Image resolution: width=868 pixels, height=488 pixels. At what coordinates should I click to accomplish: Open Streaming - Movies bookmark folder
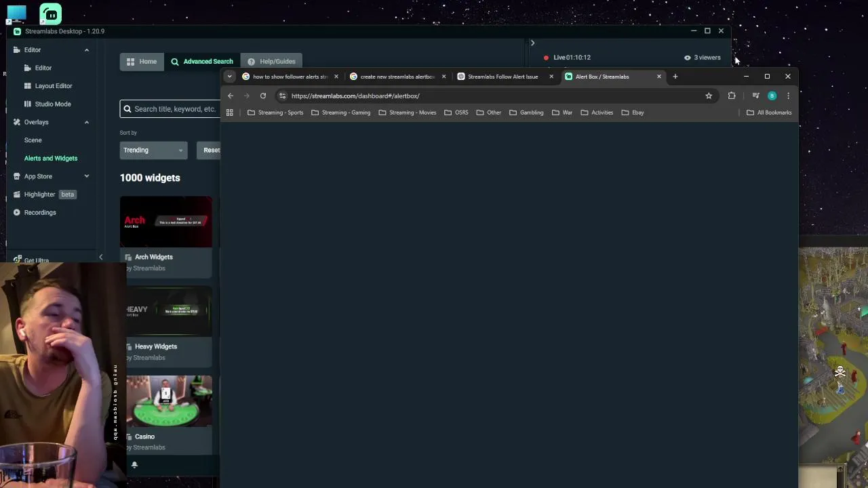[x=408, y=113]
